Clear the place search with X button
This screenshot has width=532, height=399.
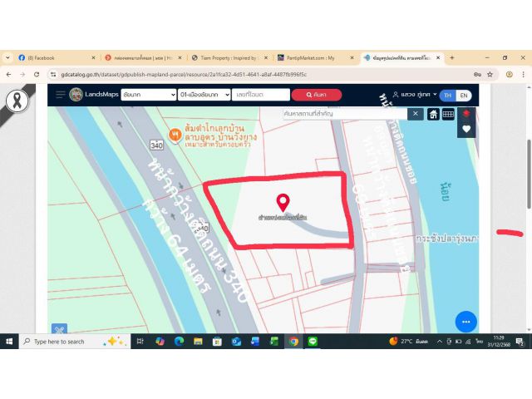coord(416,114)
